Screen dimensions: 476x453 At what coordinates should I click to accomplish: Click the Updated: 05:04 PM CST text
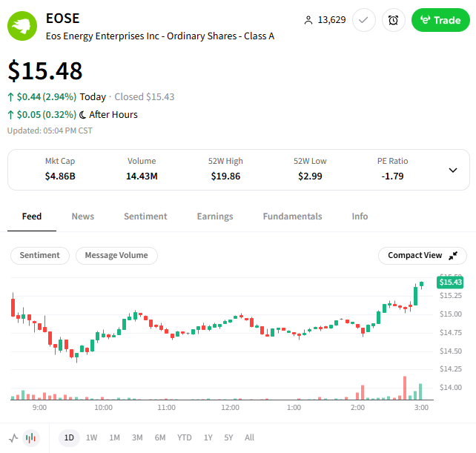pos(50,131)
